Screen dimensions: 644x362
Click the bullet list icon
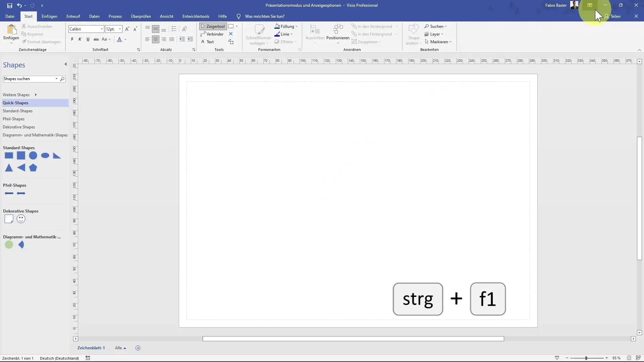tap(174, 29)
